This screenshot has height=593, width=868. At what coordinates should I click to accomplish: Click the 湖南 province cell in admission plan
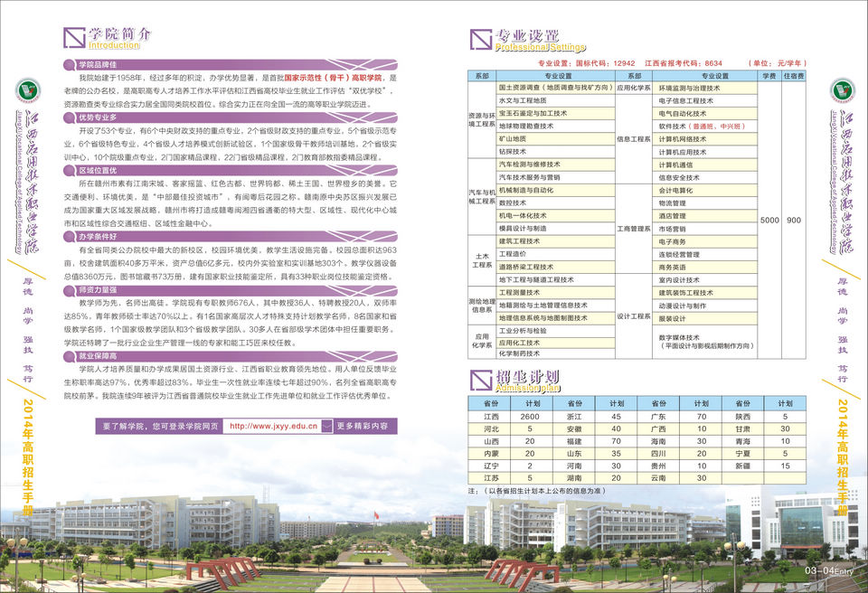(x=575, y=478)
